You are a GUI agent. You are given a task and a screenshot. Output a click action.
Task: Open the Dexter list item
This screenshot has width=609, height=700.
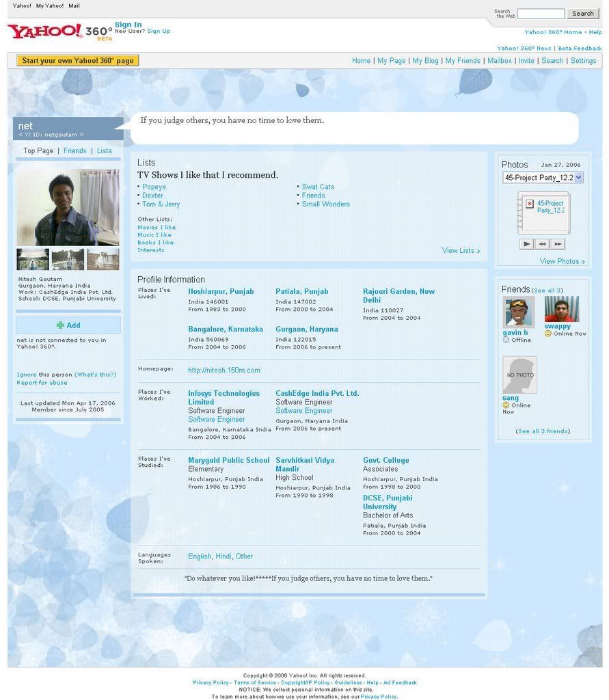pos(152,196)
